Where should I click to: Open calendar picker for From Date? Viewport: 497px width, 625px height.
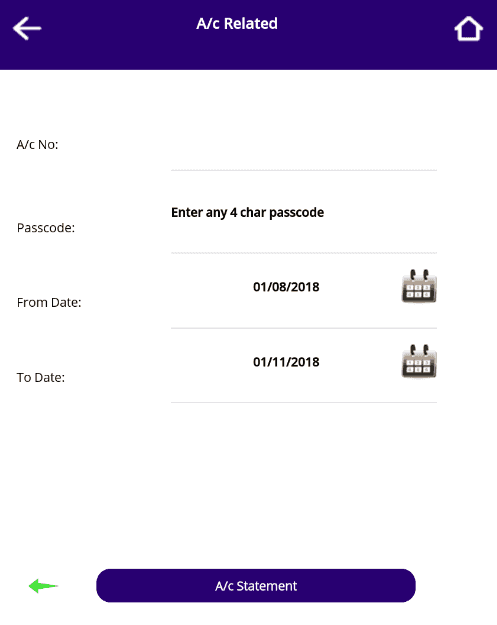click(419, 286)
